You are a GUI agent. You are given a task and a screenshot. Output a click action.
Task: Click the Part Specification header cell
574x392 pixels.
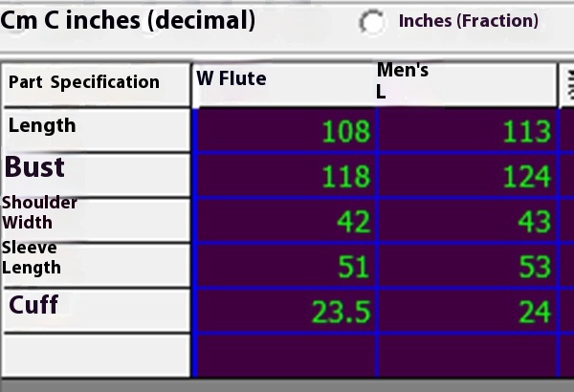tap(96, 84)
